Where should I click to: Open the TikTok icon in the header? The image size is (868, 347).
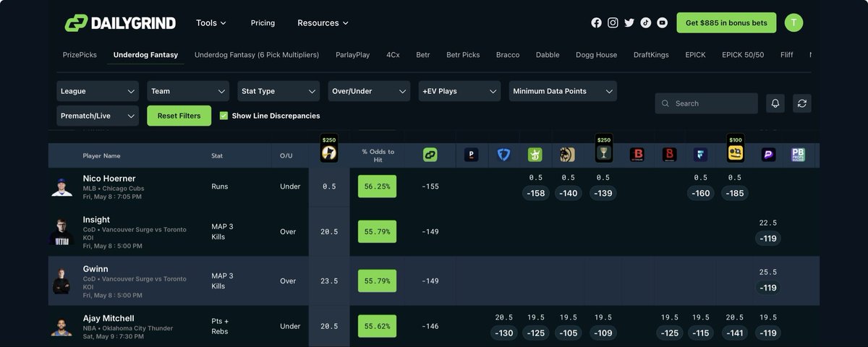click(x=645, y=22)
